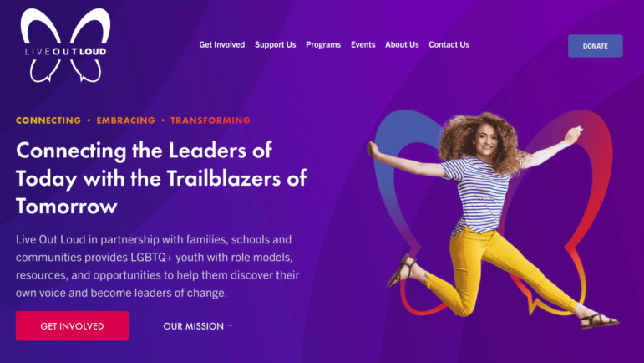Click the yellow CONNECTING tagline word
The width and height of the screenshot is (644, 363).
pyautogui.click(x=48, y=120)
